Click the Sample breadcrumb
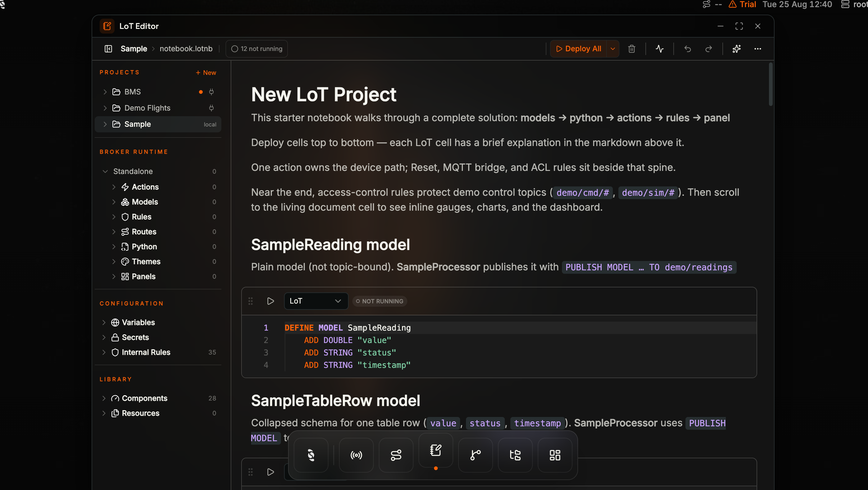This screenshot has height=490, width=868. click(134, 48)
